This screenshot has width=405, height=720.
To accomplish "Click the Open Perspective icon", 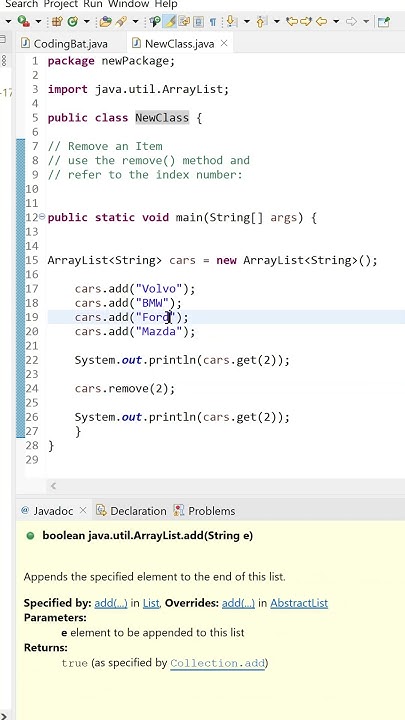I will pos(383,21).
